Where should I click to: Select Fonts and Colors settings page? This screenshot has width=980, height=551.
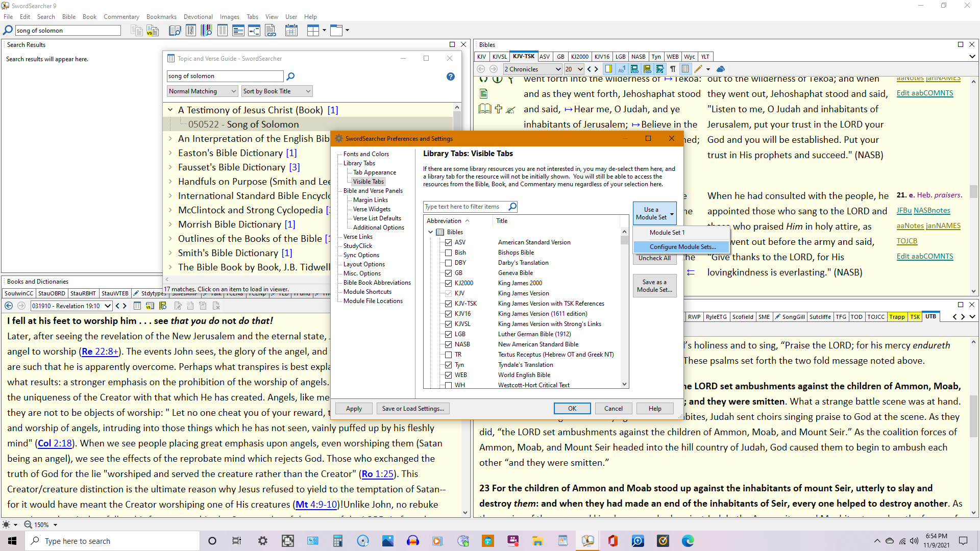[x=366, y=154]
